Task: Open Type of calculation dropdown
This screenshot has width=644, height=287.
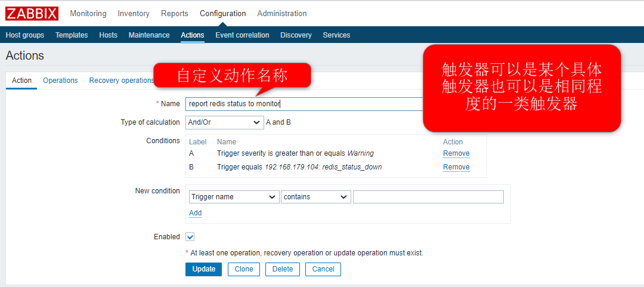Action: [225, 122]
